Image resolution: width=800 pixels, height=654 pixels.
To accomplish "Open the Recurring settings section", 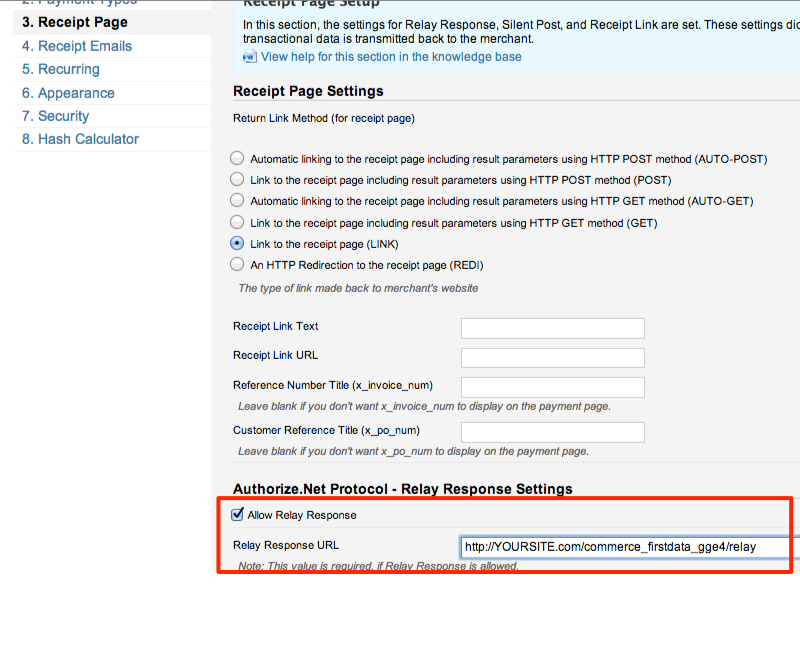I will tap(61, 69).
